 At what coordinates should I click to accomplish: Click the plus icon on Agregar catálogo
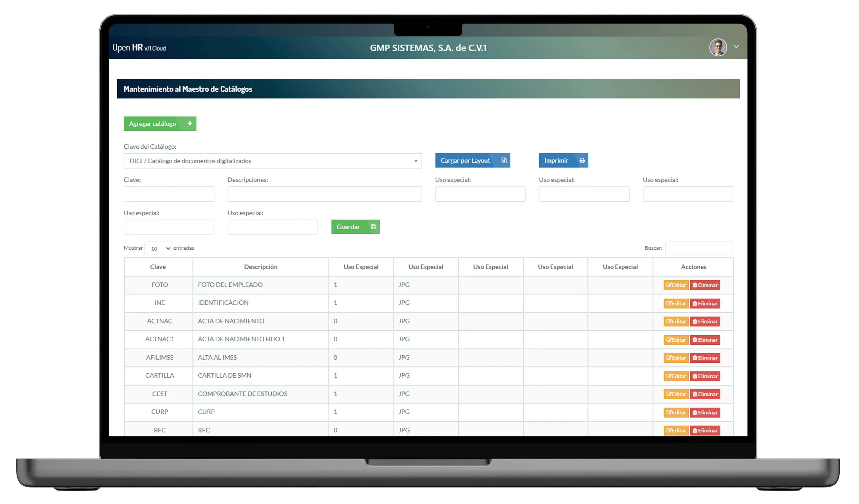click(190, 124)
